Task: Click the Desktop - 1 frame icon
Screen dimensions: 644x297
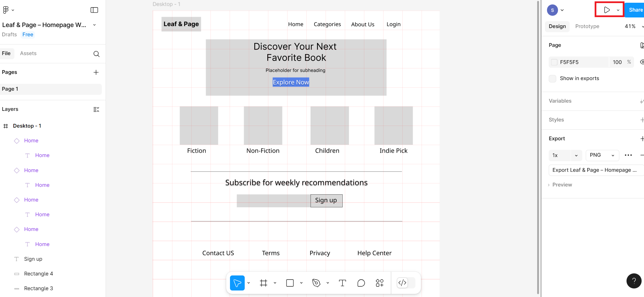Action: [5, 126]
